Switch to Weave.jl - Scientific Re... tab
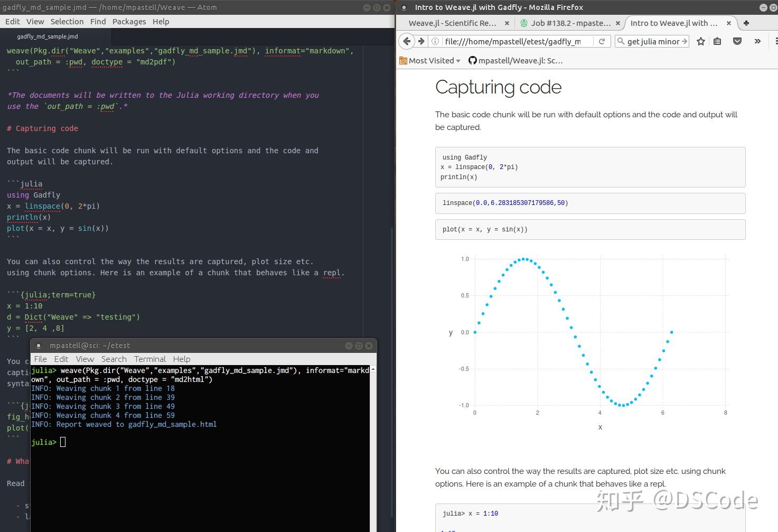Viewport: 778px width, 532px height. [x=452, y=23]
